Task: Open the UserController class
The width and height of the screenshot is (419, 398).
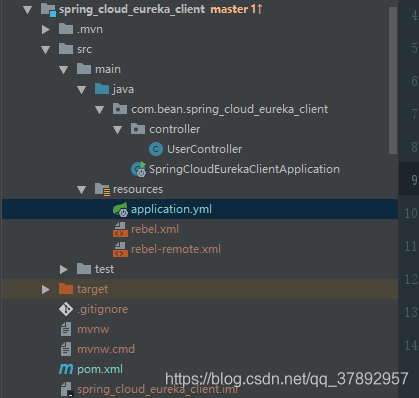Action: click(205, 149)
